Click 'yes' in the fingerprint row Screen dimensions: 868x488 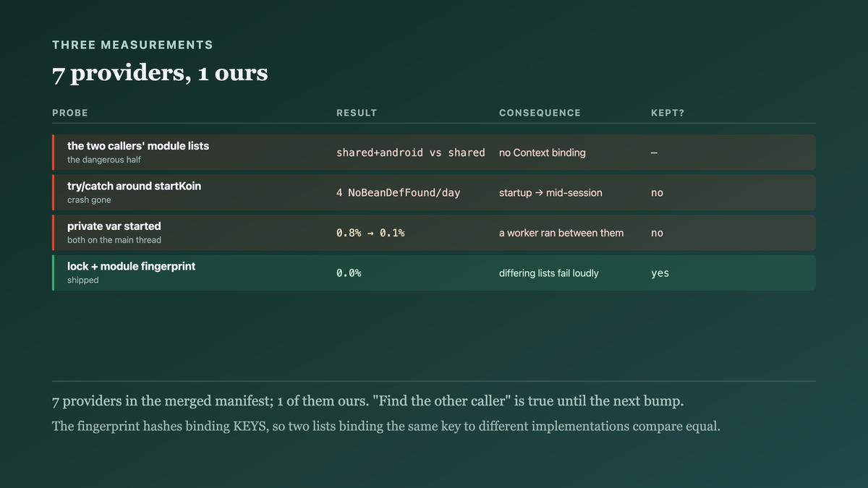[x=660, y=273]
